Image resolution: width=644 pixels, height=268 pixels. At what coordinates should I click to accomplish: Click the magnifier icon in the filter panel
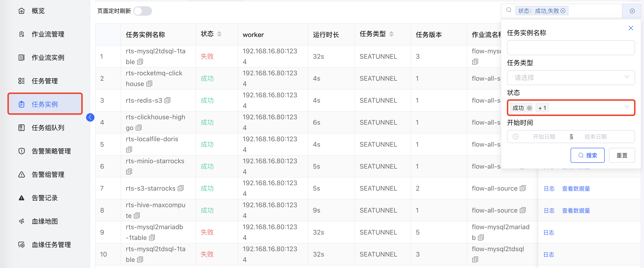point(509,10)
